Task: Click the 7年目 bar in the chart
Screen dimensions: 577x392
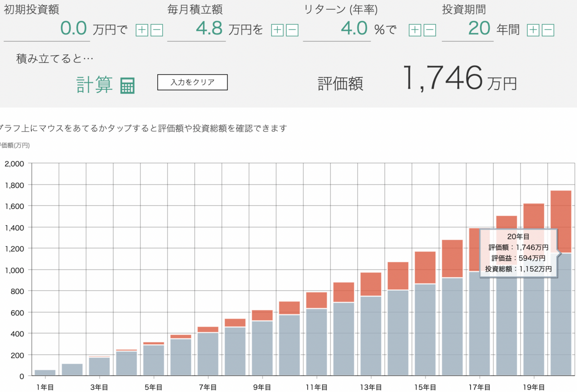Action: [x=208, y=351]
